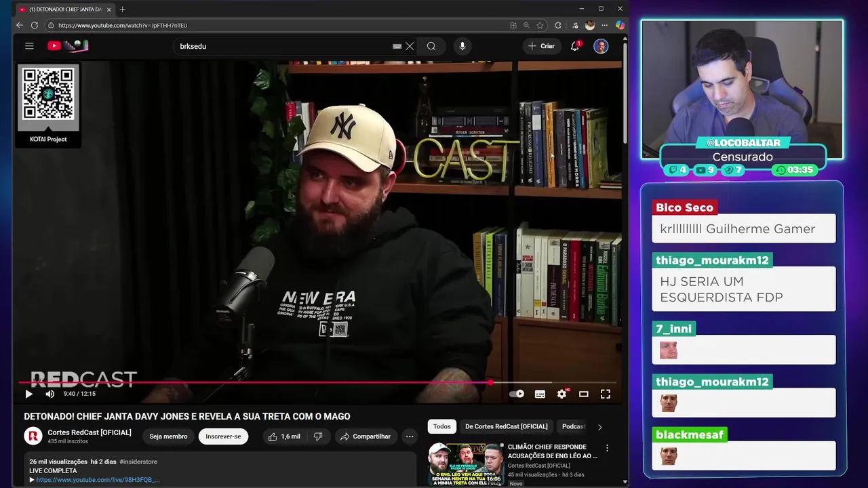Run search with magnifier button
This screenshot has height=488, width=868.
coord(431,46)
